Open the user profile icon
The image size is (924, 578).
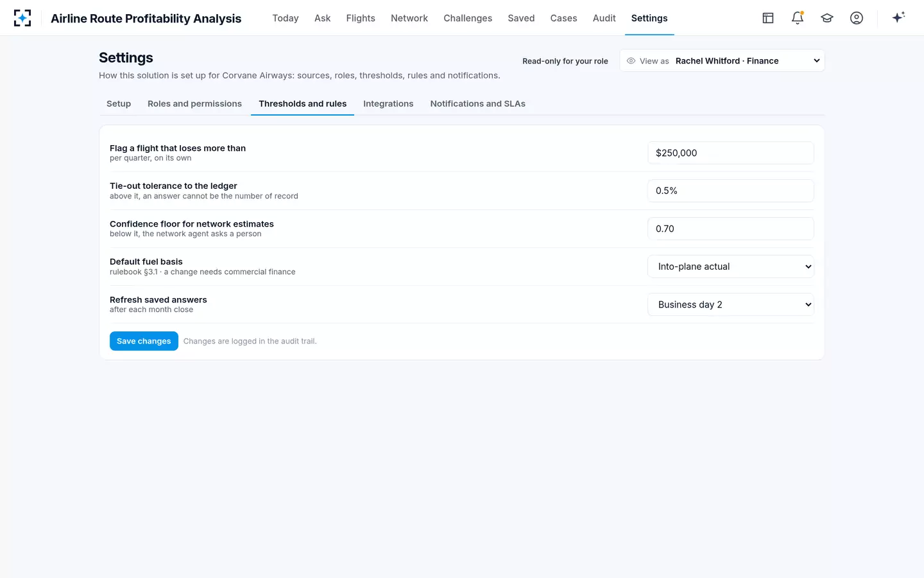(x=857, y=18)
